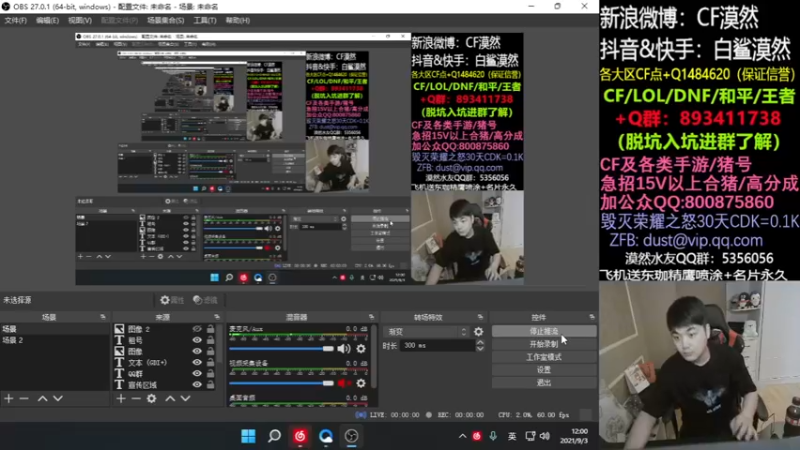800x450 pixels.
Task: Show the hidden 图像 2 source via its eye icon
Action: [197, 329]
